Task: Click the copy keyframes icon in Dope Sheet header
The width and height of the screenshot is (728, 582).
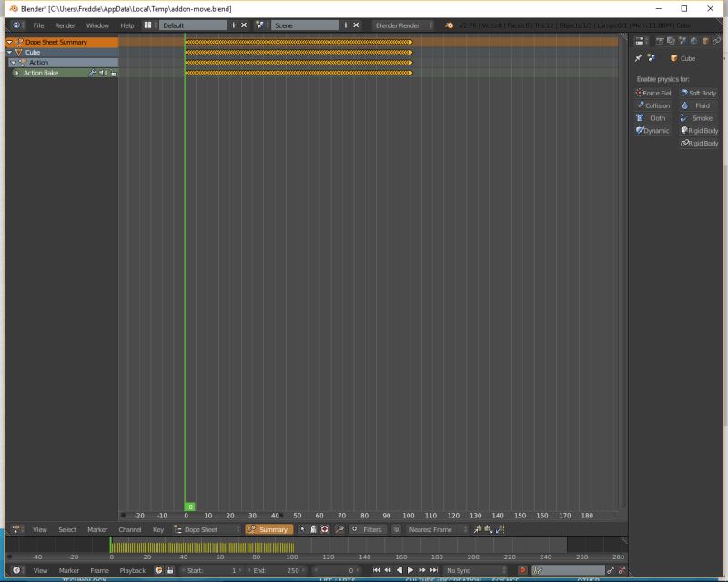Action: click(x=478, y=529)
